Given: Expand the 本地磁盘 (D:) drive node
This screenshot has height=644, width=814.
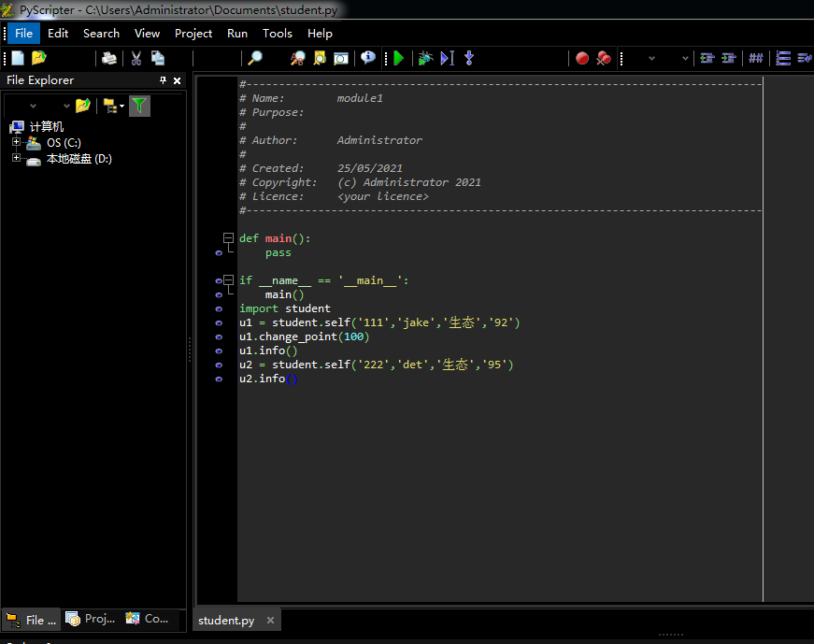Looking at the screenshot, I should 16,159.
